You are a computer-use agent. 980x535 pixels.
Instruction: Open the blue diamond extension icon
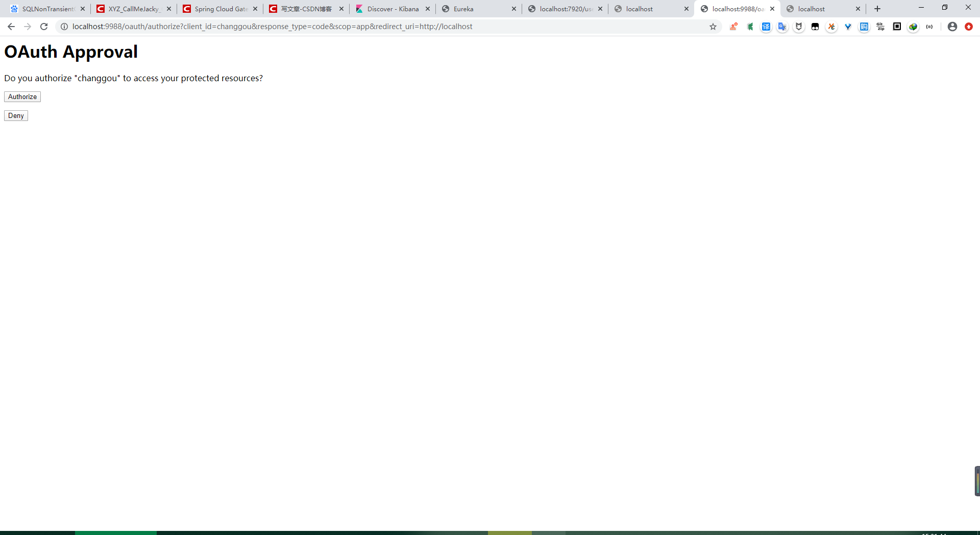tap(848, 27)
